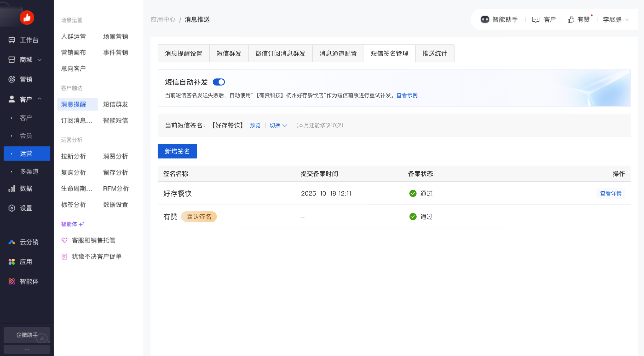Click the Youzan red thumbs-up logo
Viewport: 644px width, 356px height.
click(x=27, y=18)
